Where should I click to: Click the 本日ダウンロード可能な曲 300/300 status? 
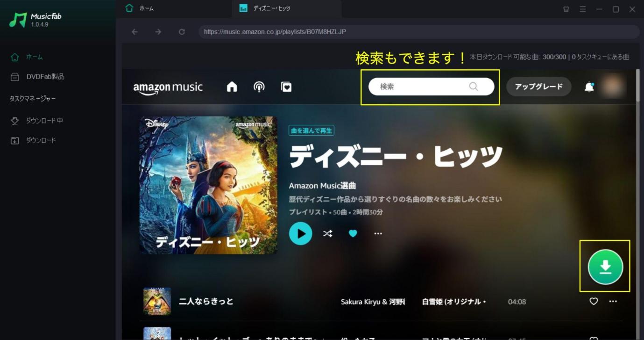coord(518,57)
